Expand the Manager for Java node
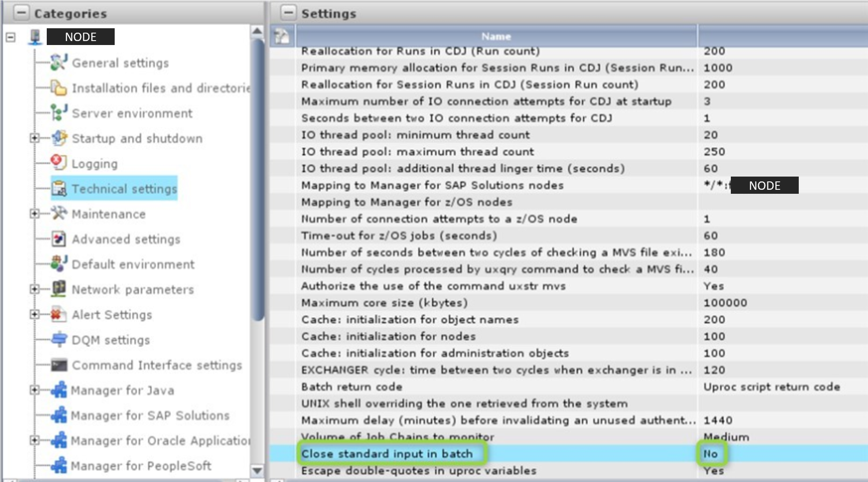Viewport: 868px width, 482px height. [34, 390]
